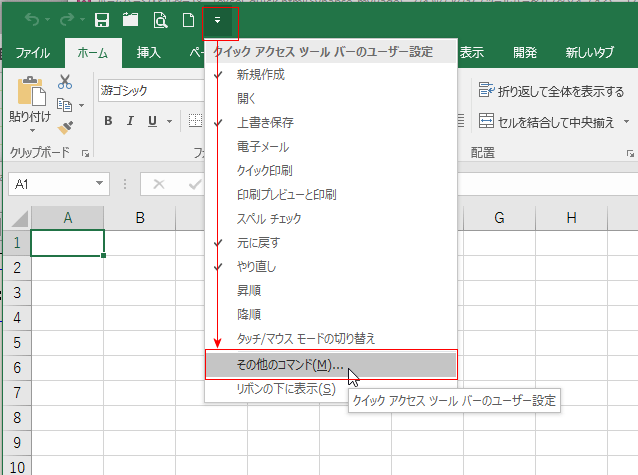
Task: Toggle 開く in the customize menu
Action: [x=331, y=99]
